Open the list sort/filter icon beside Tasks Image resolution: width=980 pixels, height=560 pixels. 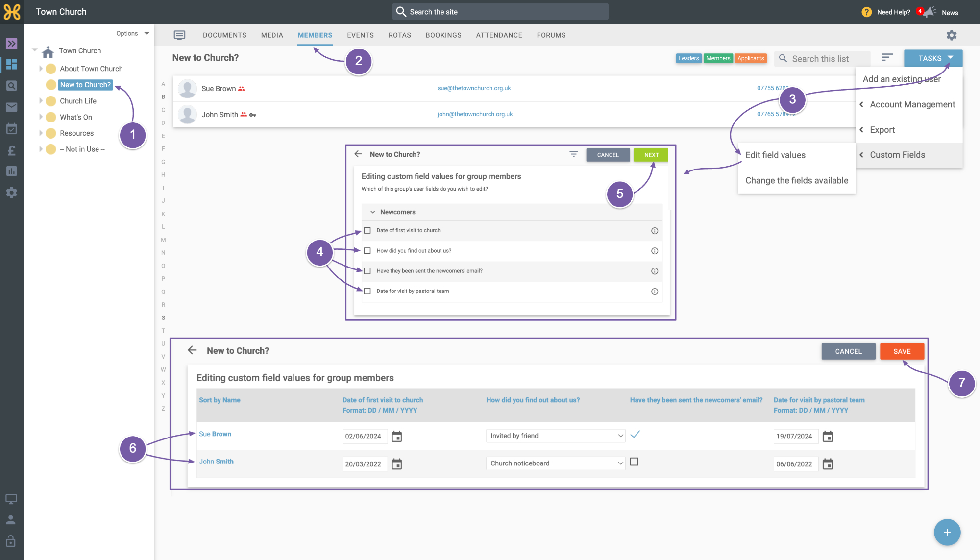tap(887, 58)
